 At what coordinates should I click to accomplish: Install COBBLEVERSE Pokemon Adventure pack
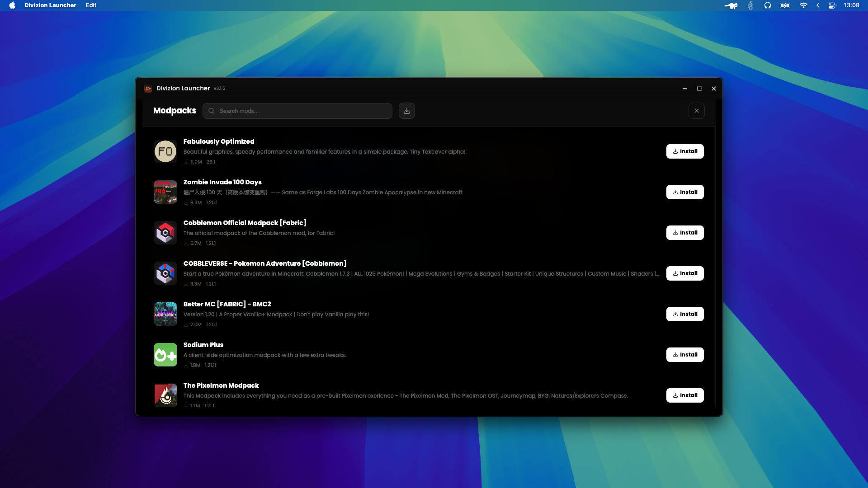click(x=685, y=273)
